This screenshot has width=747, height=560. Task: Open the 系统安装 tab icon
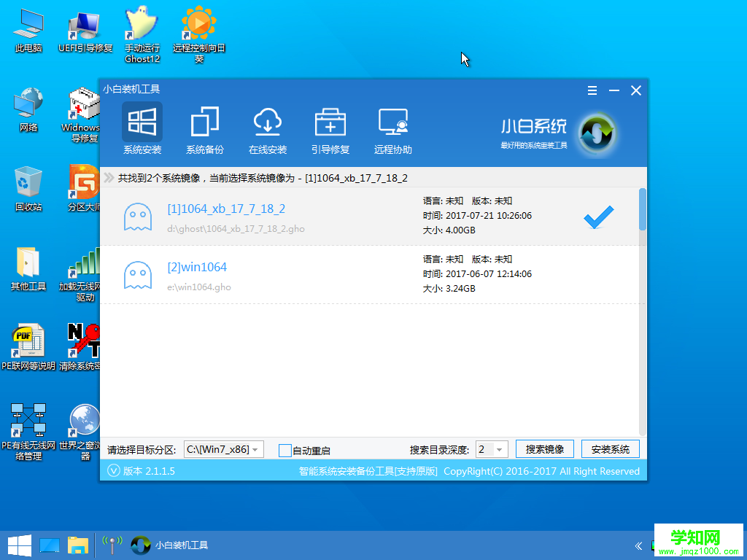142,122
